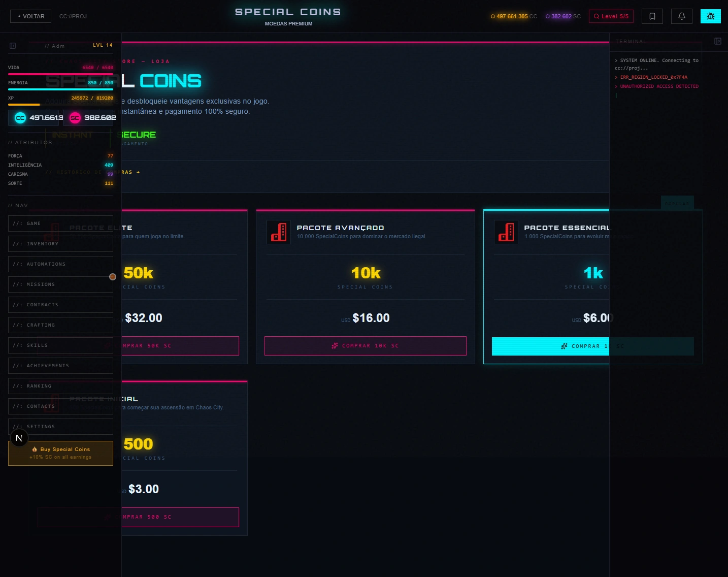Click the orange sidebar resize handle dot
The image size is (728, 577).
point(113,277)
